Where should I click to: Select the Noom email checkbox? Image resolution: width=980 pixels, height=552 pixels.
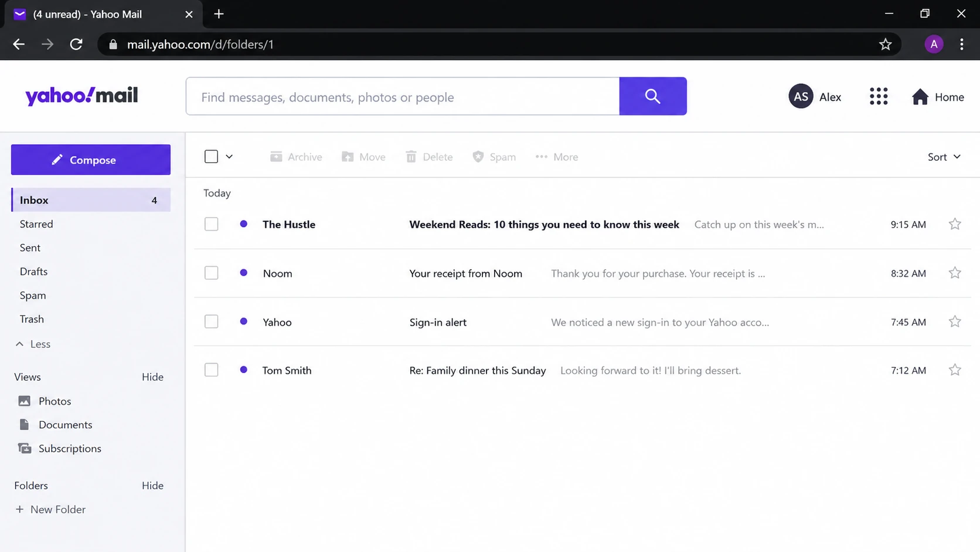coord(211,273)
